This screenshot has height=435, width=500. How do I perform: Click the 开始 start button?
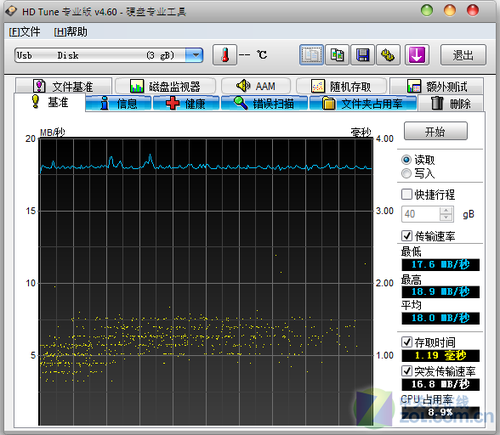(x=435, y=131)
